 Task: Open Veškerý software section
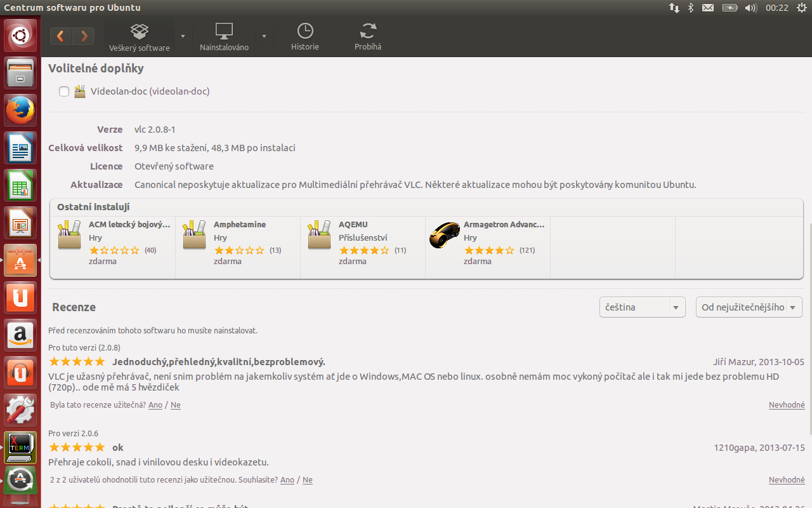click(140, 37)
